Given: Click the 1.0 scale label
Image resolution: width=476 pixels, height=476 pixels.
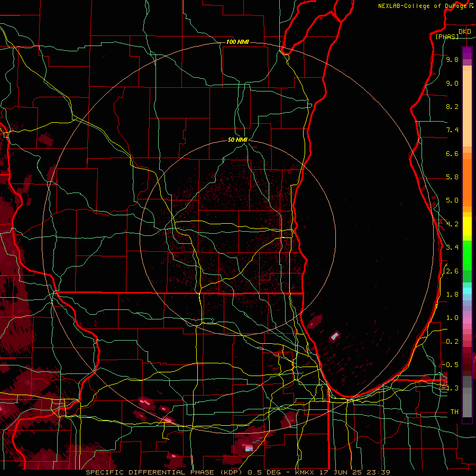Looking at the screenshot, I should click(452, 318).
